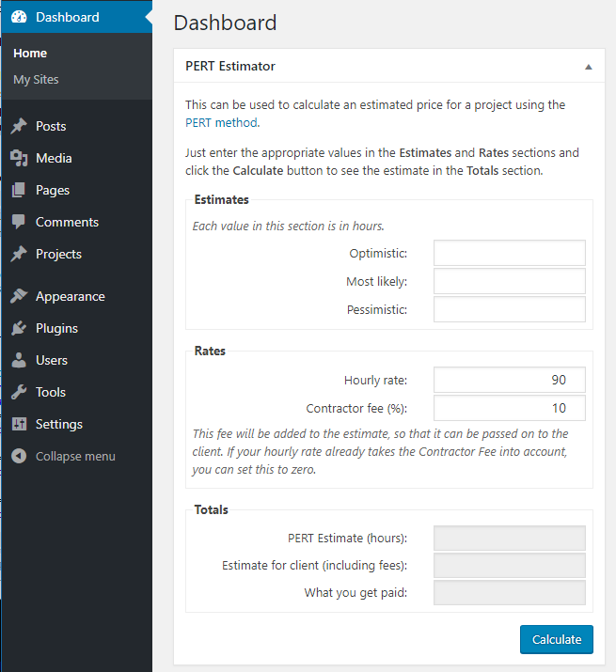616x672 pixels.
Task: Click the Contractor fee (%): label
Action: click(356, 409)
